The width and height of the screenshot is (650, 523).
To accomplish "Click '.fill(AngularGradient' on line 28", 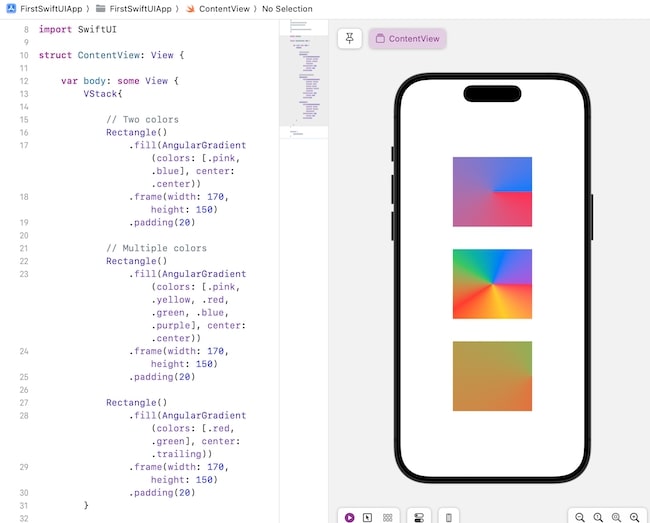I will pyautogui.click(x=187, y=415).
